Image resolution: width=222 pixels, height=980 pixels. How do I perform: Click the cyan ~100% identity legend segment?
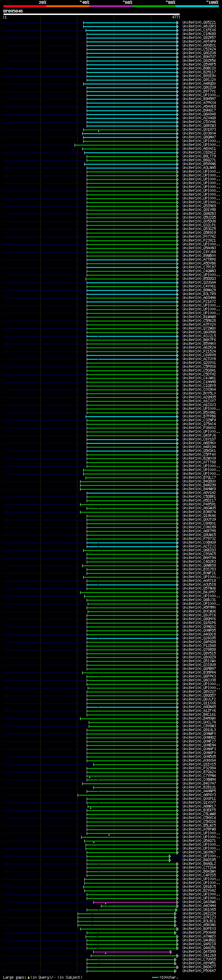point(197,6)
